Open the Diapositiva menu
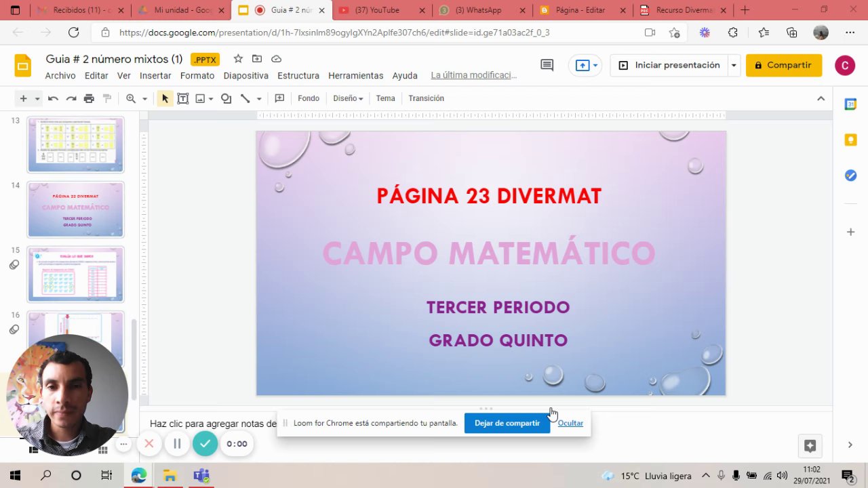Screen dimensions: 868x488 246,76
